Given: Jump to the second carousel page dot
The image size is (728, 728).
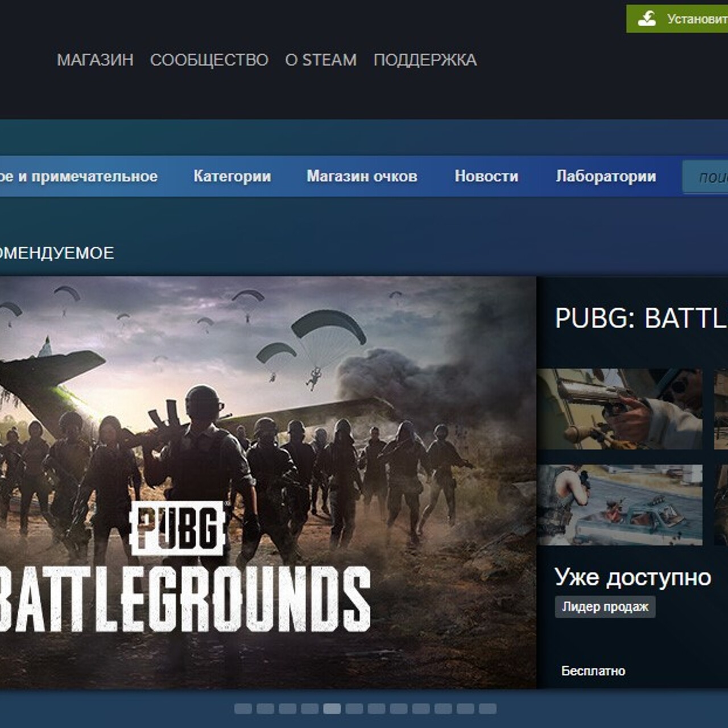Looking at the screenshot, I should (265, 709).
